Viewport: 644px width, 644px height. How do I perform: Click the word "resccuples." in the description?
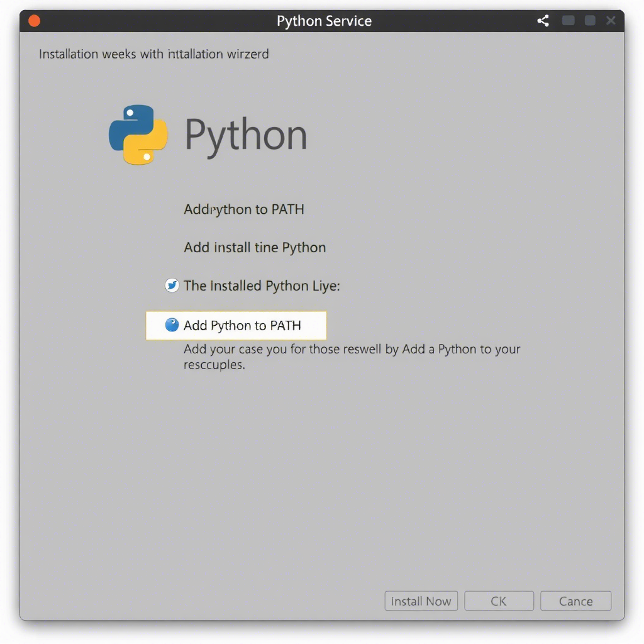pyautogui.click(x=214, y=365)
